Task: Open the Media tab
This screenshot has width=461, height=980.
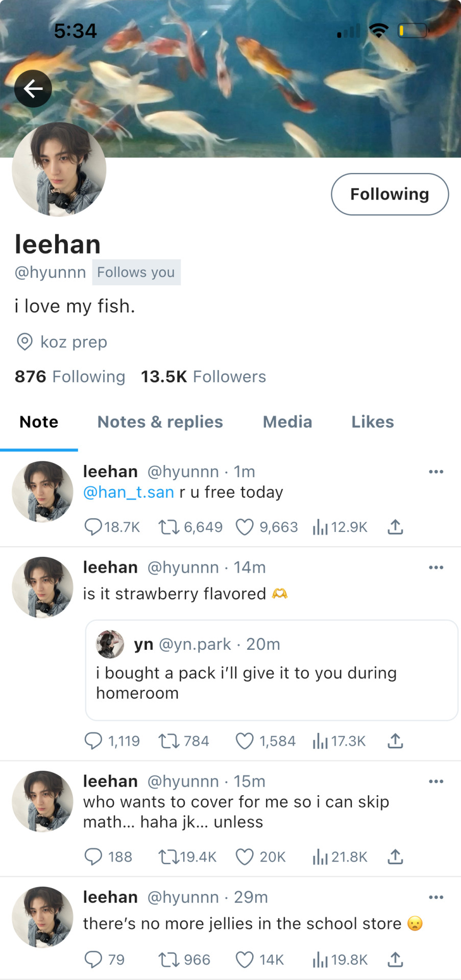Action: click(287, 422)
